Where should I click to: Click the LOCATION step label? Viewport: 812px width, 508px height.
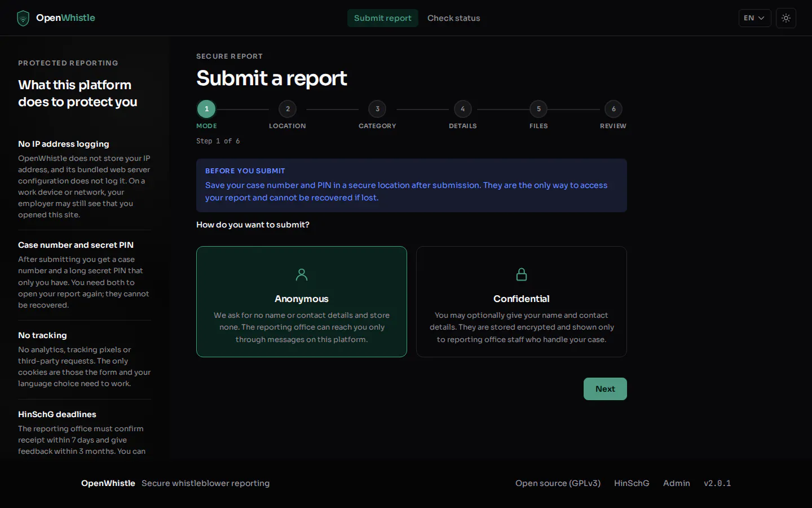[288, 126]
